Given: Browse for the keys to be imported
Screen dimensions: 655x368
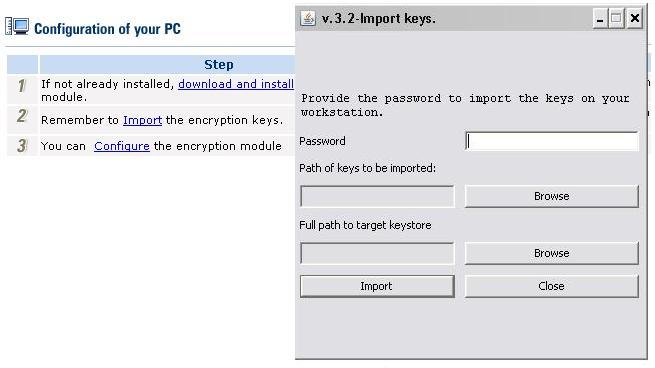Looking at the screenshot, I should [552, 196].
